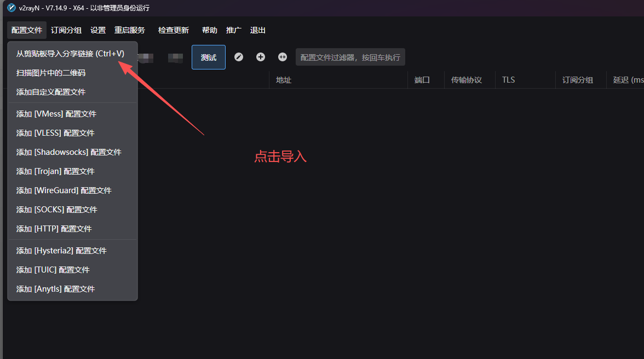Focus the 配置文件过滤器 search field

tap(350, 57)
